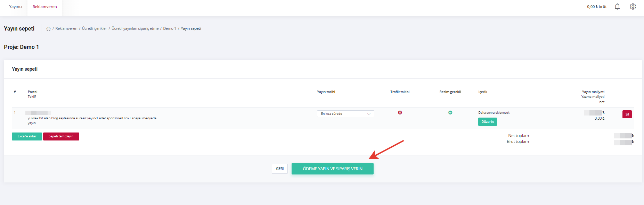
Task: Open the notifications bell
Action: [617, 7]
